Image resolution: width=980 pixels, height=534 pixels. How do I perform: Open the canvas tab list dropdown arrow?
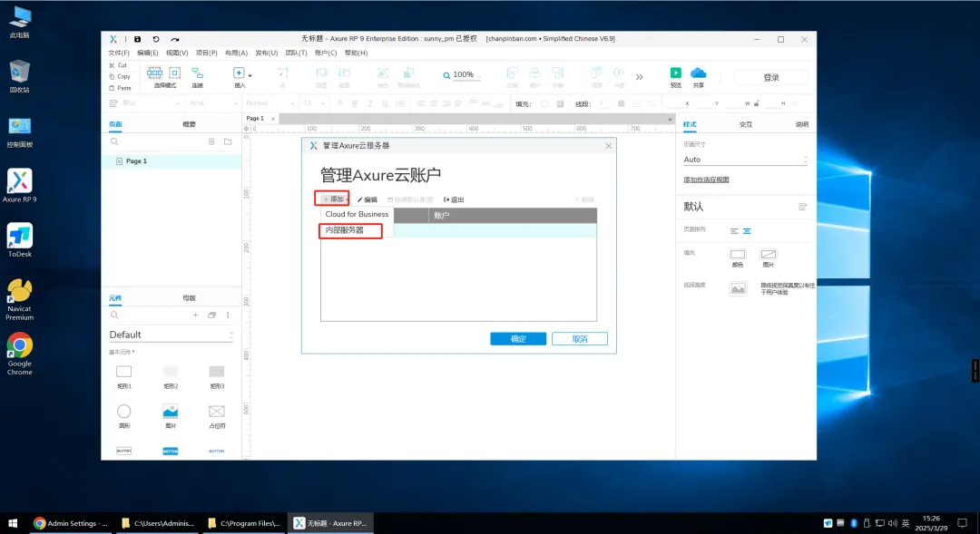670,120
